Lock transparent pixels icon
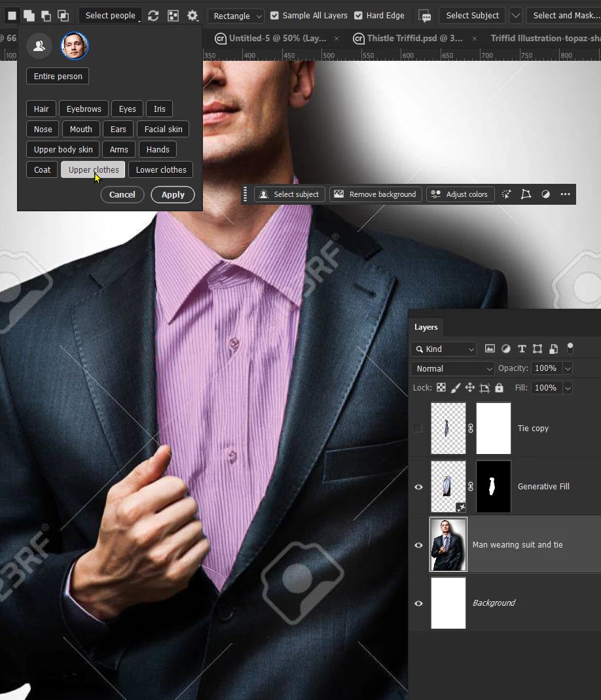This screenshot has height=700, width=601. pyautogui.click(x=441, y=387)
